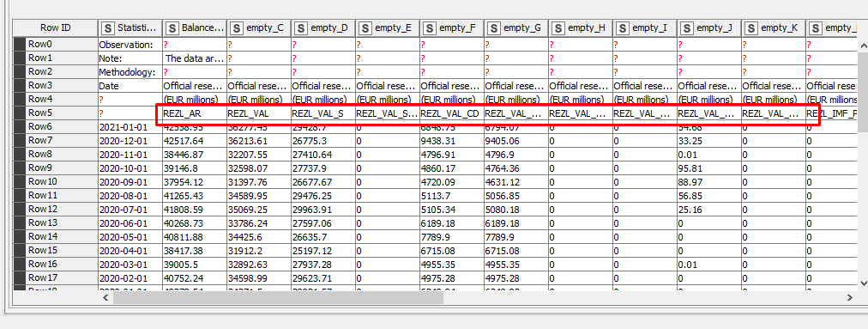Click the date cell 2020-02-01

coord(130,278)
